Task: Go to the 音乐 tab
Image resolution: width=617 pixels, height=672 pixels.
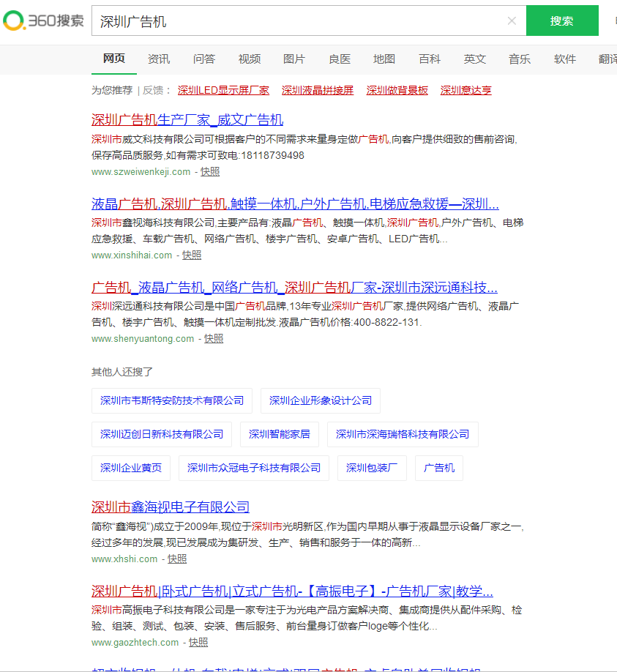Action: click(x=520, y=59)
